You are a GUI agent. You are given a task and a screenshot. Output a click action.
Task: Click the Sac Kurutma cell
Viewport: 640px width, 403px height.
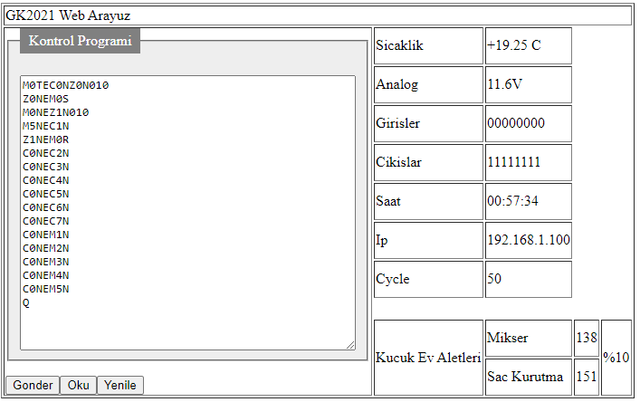coord(528,377)
